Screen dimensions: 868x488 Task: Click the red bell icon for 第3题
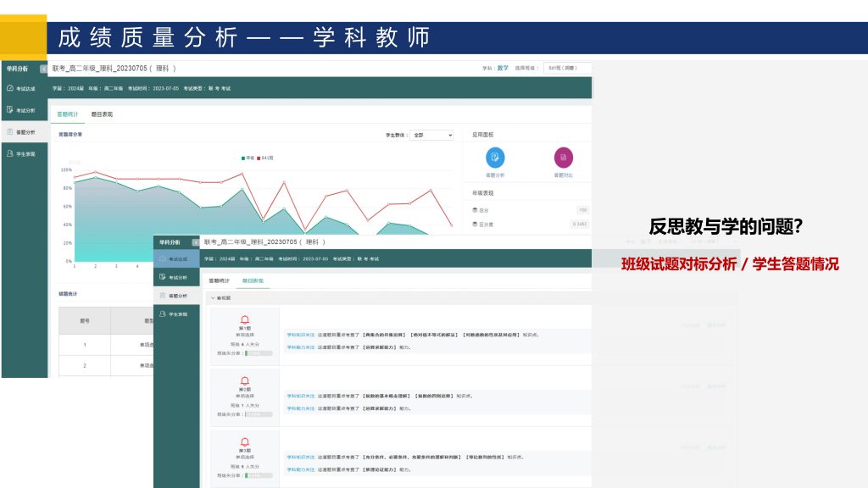tap(244, 441)
